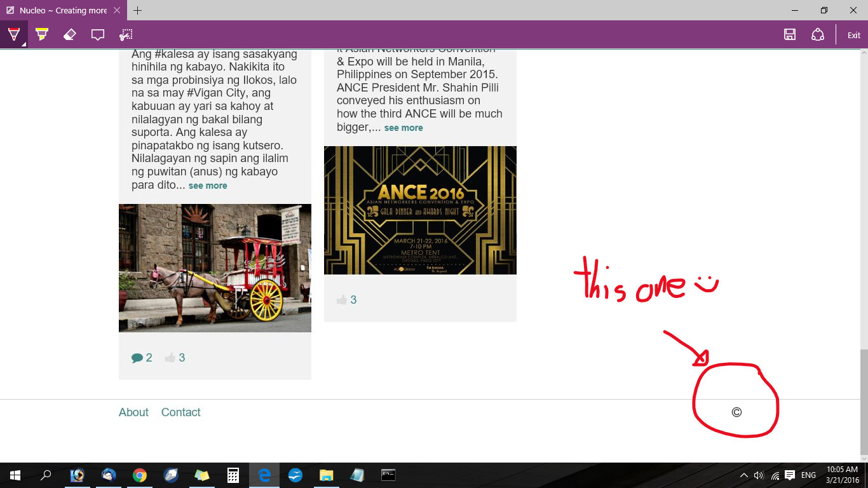Open taskbar Search
This screenshot has height=488, width=868.
pyautogui.click(x=46, y=475)
